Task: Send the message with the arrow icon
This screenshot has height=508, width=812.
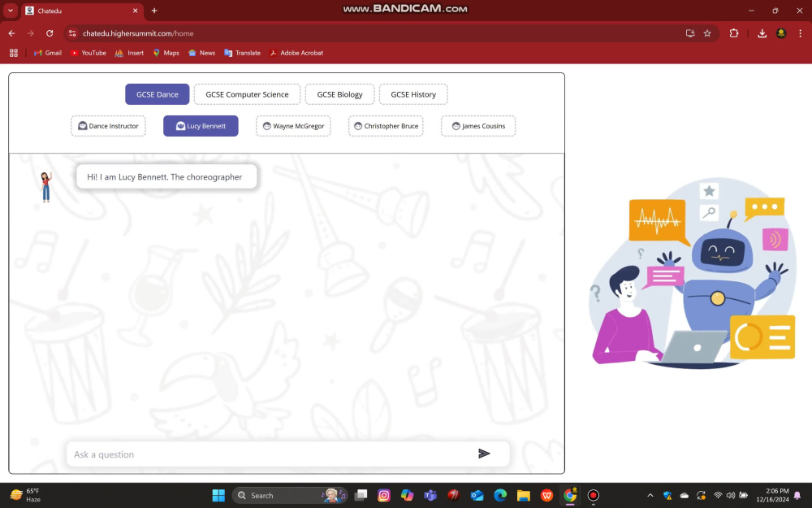Action: pos(484,454)
